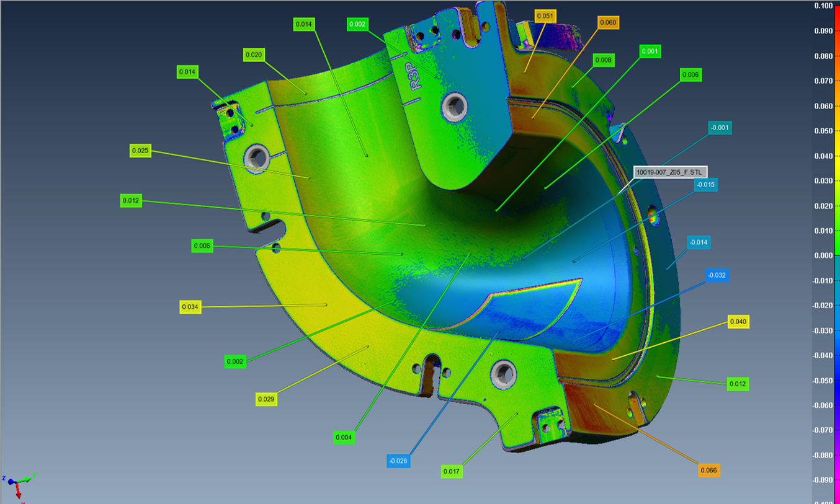The image size is (840, 504).
Task: Click the 0.030 scale tick value
Action: pyautogui.click(x=823, y=181)
